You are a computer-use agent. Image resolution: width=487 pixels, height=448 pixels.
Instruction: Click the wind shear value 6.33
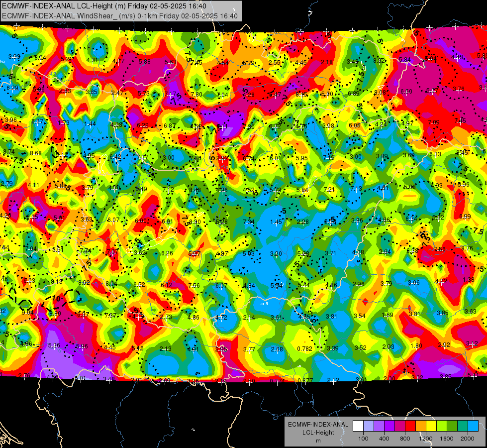pos(435,154)
